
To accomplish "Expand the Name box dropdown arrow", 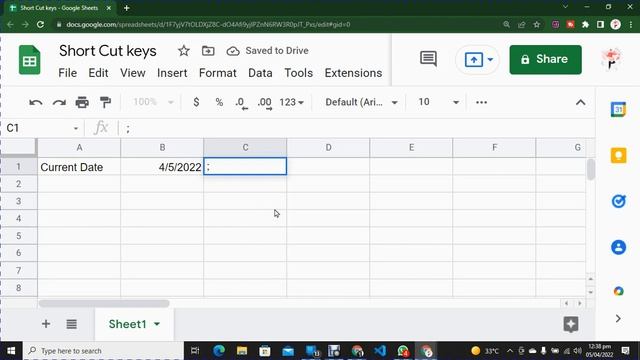I will pyautogui.click(x=76, y=129).
